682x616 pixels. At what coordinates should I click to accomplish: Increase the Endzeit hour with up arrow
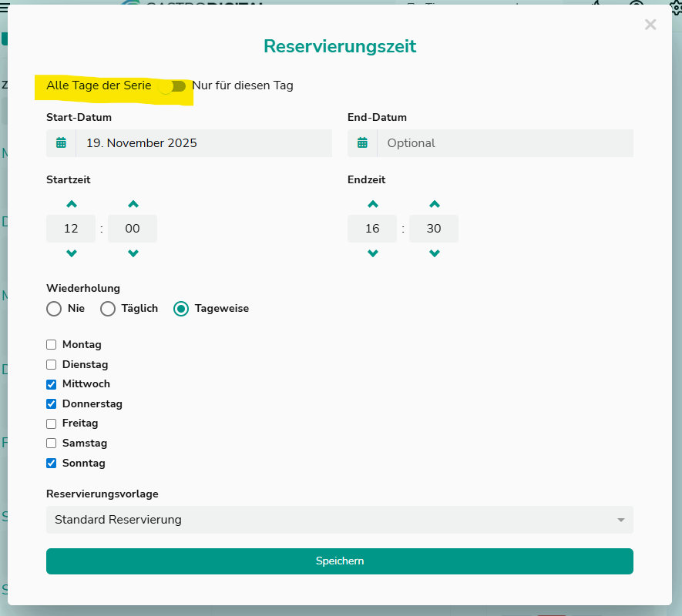pyautogui.click(x=373, y=205)
